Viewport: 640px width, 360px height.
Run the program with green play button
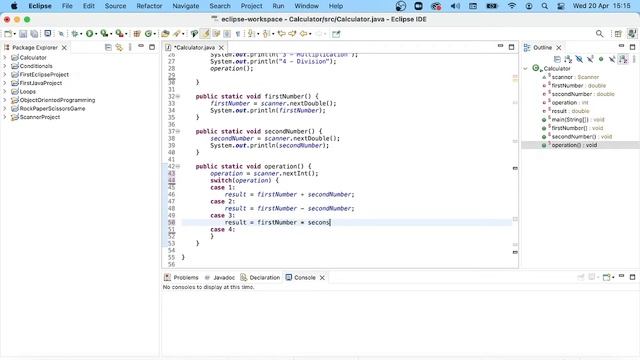click(x=89, y=34)
